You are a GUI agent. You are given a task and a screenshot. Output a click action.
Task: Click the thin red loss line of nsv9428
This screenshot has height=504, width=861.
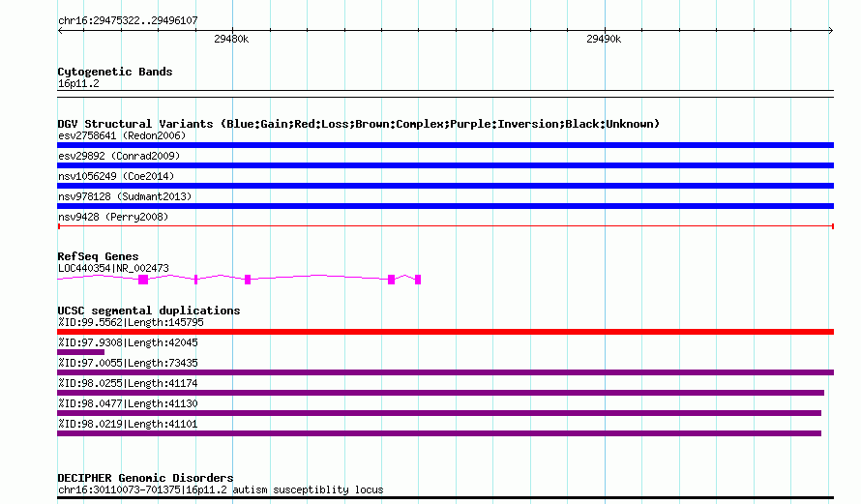tap(445, 226)
